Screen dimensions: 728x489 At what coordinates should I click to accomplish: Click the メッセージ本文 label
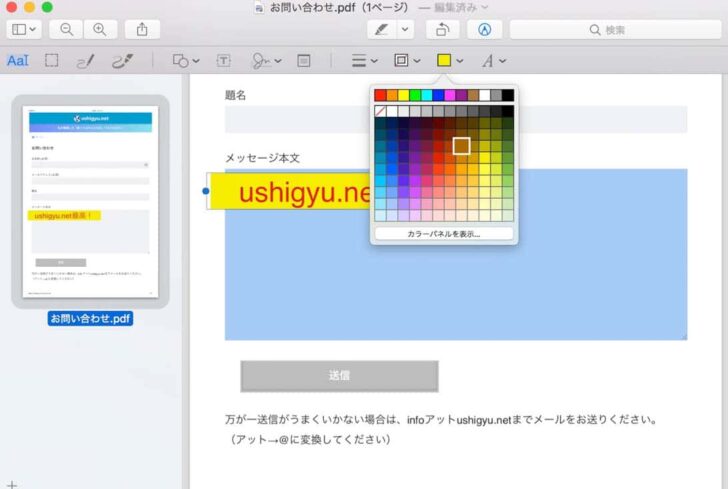(x=262, y=158)
